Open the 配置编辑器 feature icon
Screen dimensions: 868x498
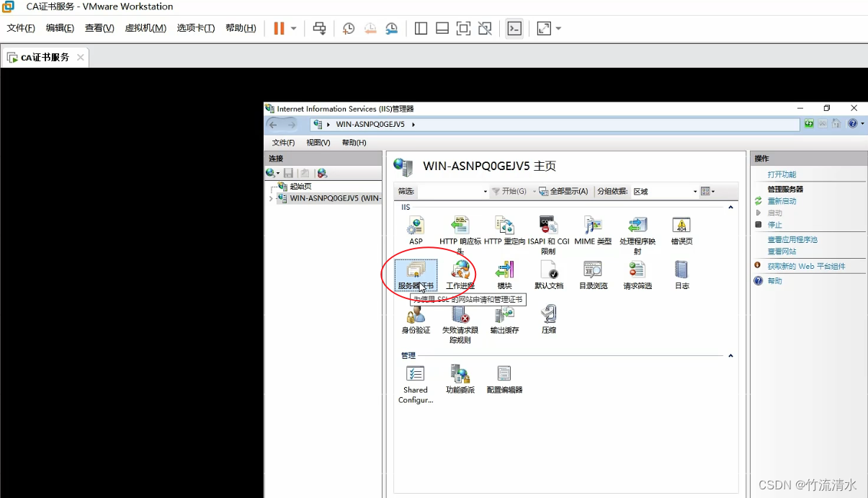[504, 373]
